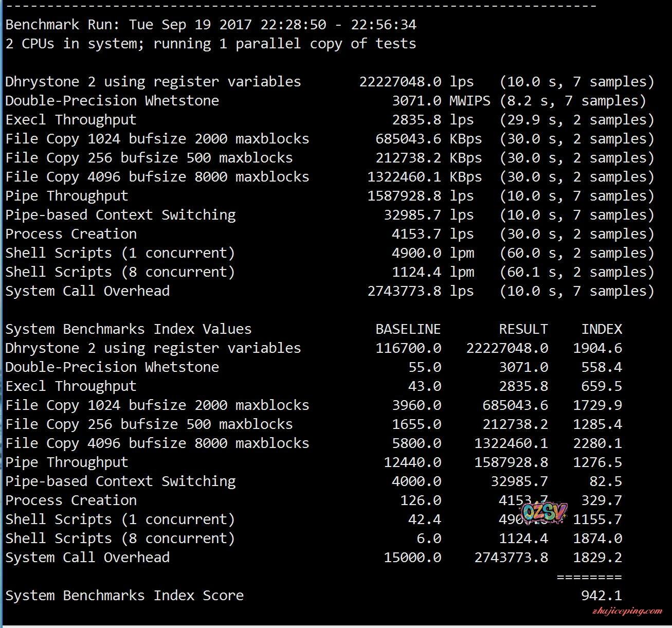Click the Dhrystone index value 1904.6
Screen dimensions: 672x628
597,348
